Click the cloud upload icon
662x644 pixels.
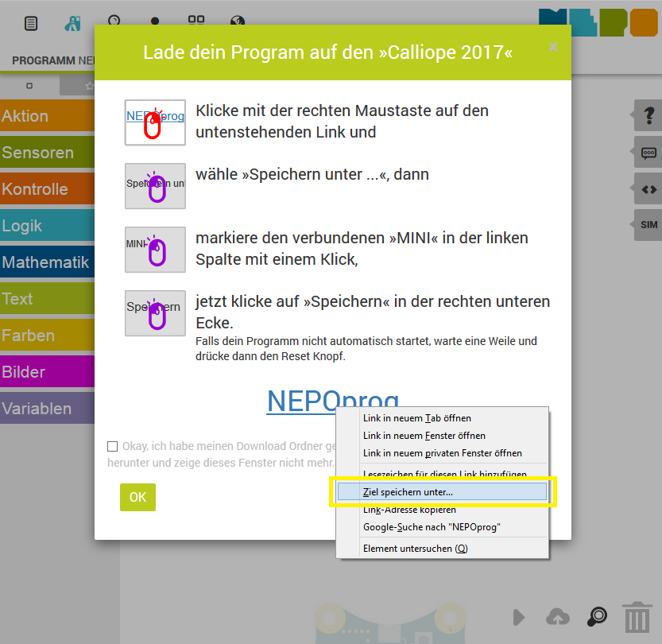558,617
